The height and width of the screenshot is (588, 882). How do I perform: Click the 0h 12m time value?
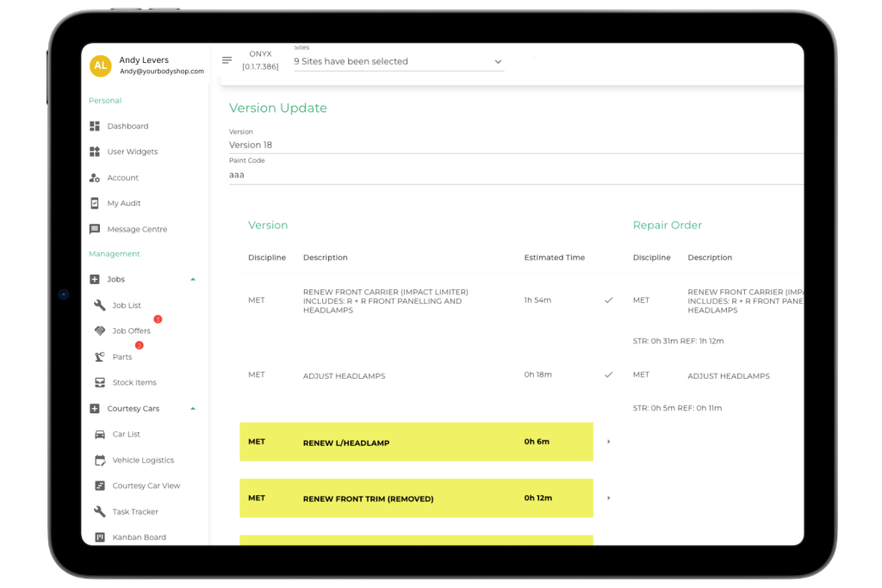click(538, 498)
